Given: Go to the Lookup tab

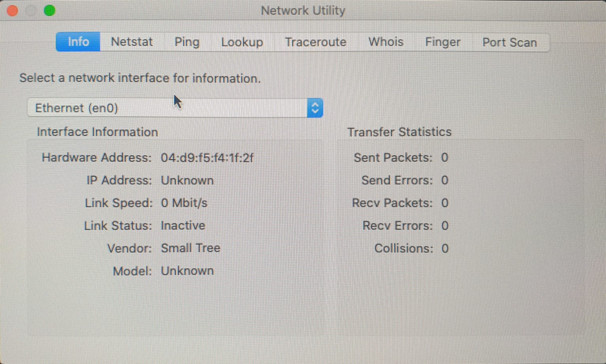Looking at the screenshot, I should tap(242, 42).
